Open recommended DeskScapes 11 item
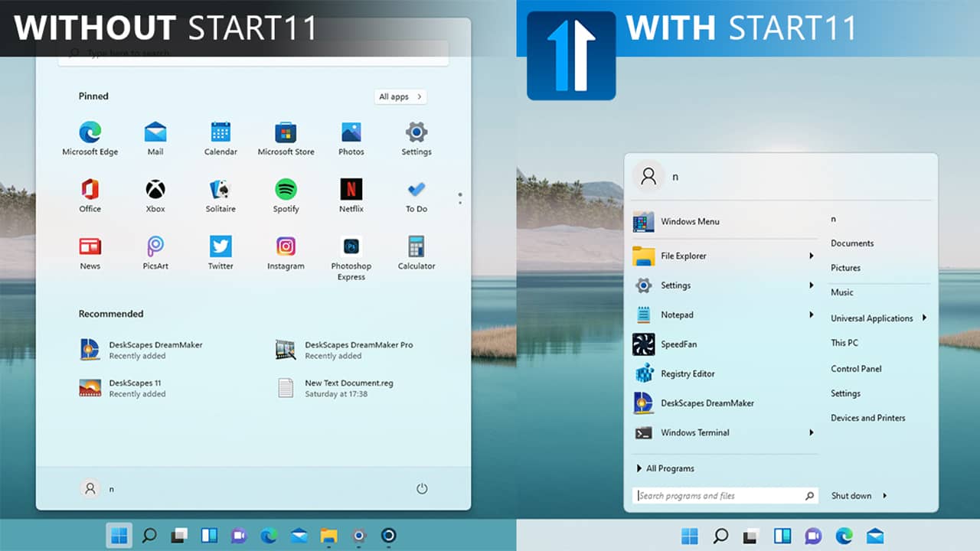 tap(122, 388)
